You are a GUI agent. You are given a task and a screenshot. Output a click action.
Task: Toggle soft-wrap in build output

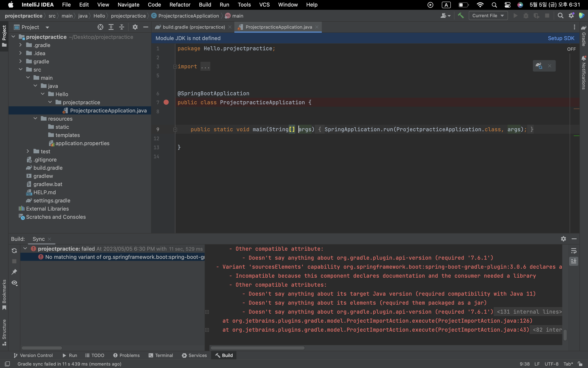pyautogui.click(x=574, y=251)
